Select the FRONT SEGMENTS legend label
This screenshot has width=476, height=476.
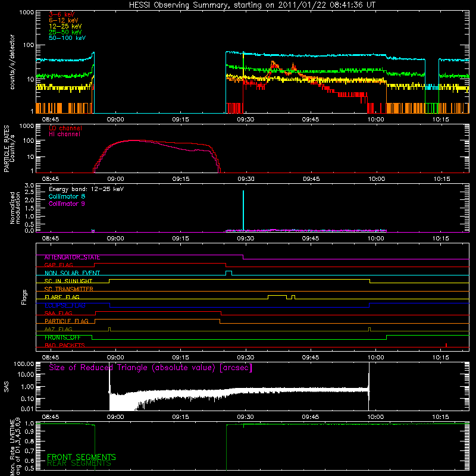click(x=82, y=457)
